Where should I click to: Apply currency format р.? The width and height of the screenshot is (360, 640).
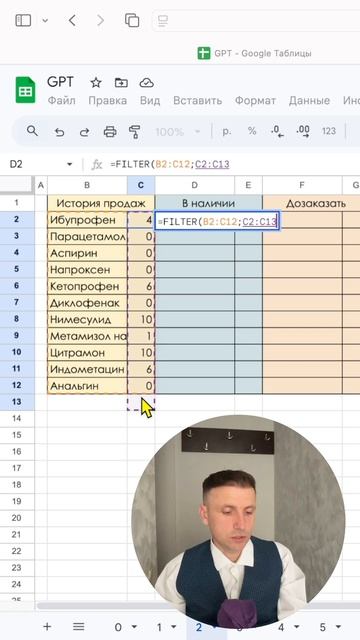(227, 131)
